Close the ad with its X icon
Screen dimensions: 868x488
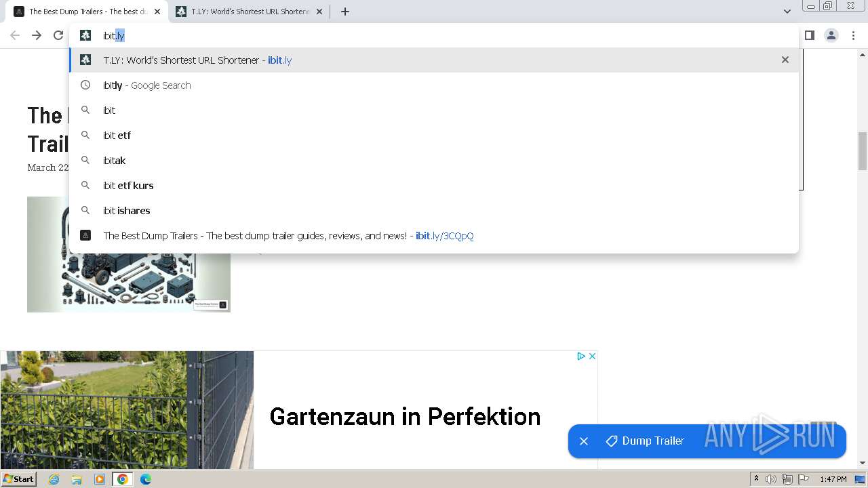[x=592, y=356]
